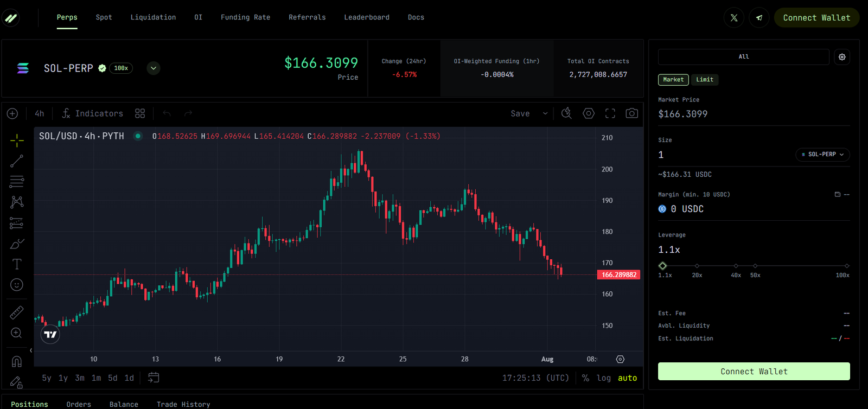
Task: Switch to the Trade History tab
Action: point(183,404)
